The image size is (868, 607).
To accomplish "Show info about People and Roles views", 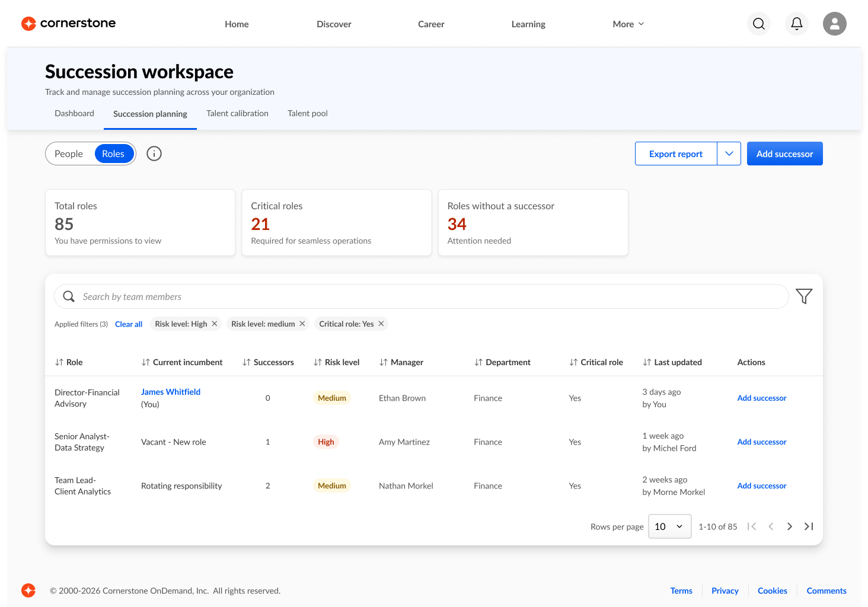I will coord(154,154).
